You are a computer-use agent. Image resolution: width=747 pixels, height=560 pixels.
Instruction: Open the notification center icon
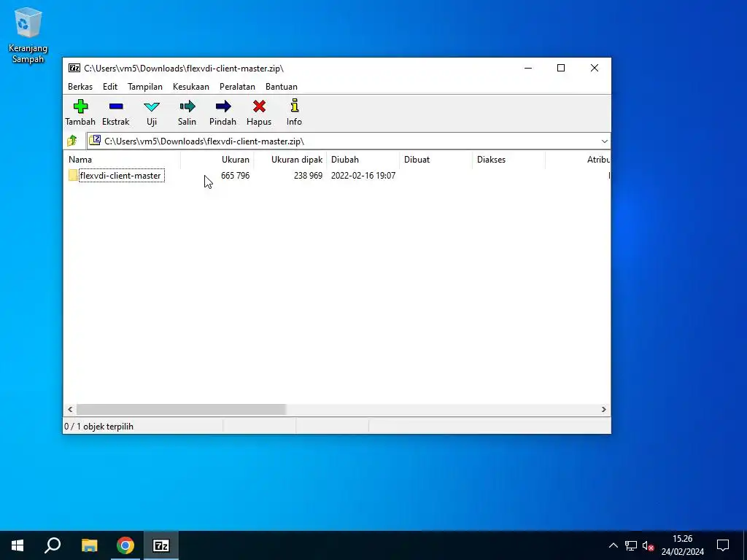coord(723,545)
